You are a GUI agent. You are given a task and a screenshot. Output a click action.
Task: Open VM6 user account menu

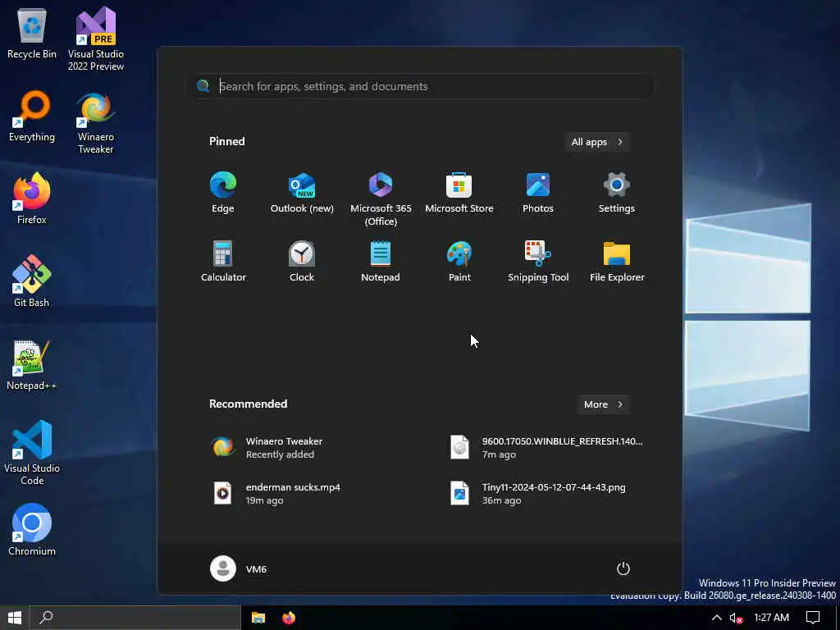[x=239, y=568]
